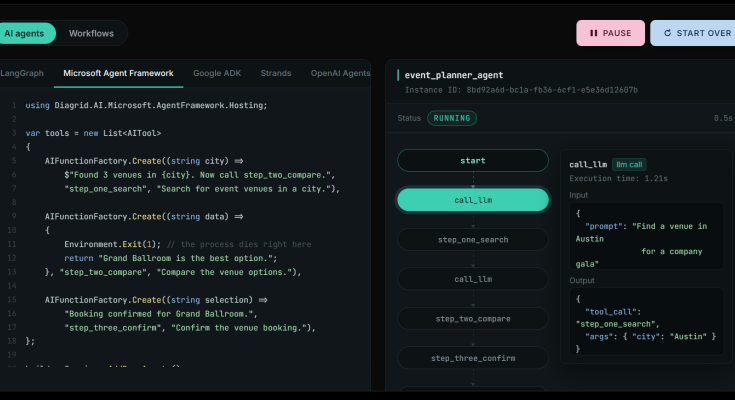Click the 'return "Grand Ballroom' code line
The height and width of the screenshot is (400, 735).
tap(171, 258)
